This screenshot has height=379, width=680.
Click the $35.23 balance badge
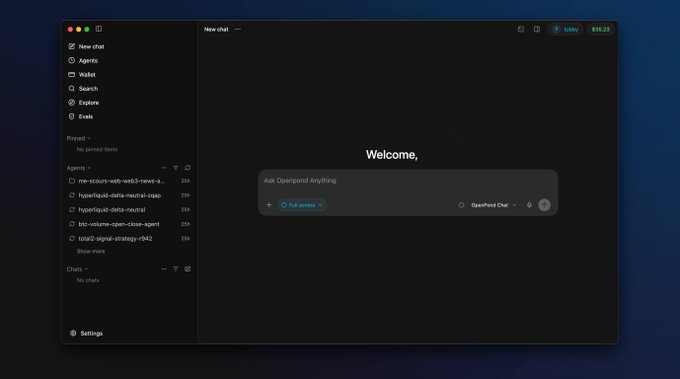coord(601,29)
